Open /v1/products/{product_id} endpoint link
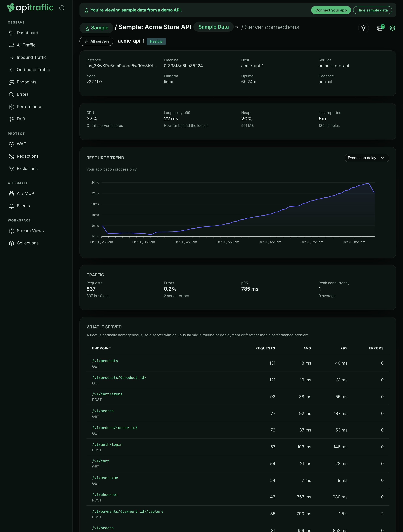 119,378
